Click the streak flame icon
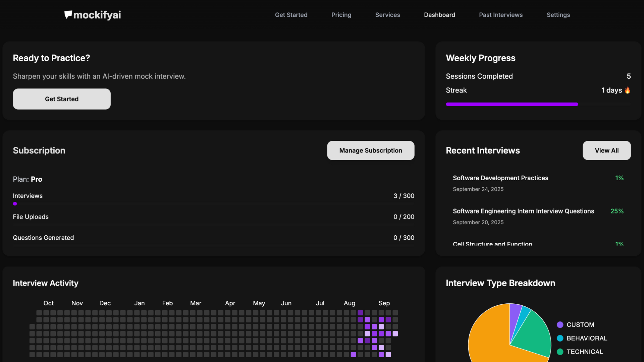 pyautogui.click(x=628, y=90)
